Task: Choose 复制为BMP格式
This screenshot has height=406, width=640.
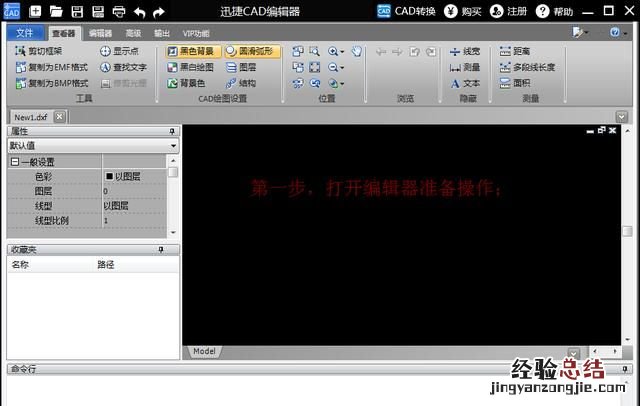Action: (51, 83)
